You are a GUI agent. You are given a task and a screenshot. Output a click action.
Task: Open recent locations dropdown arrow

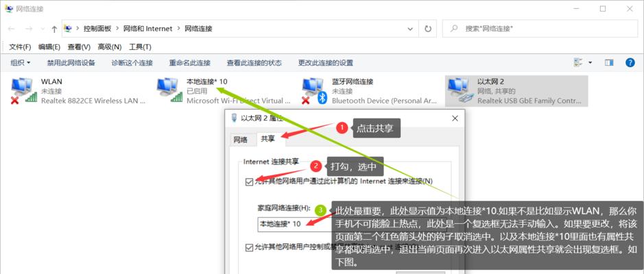coord(43,29)
